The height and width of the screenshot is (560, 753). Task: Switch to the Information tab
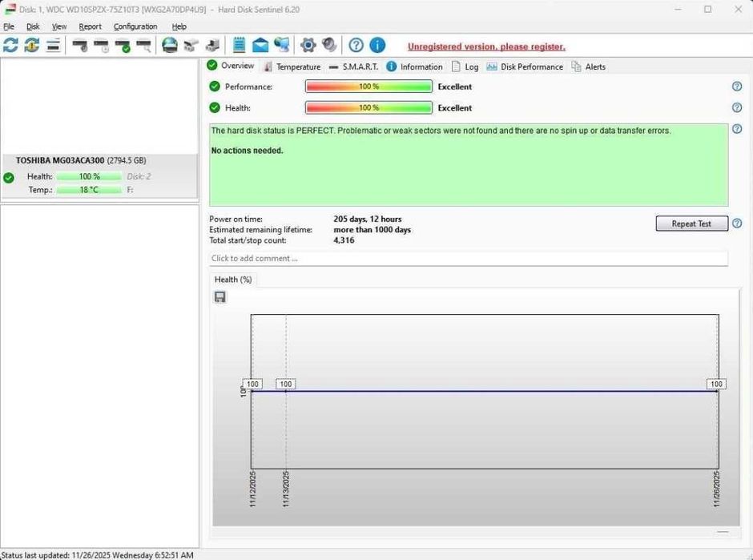(x=415, y=66)
